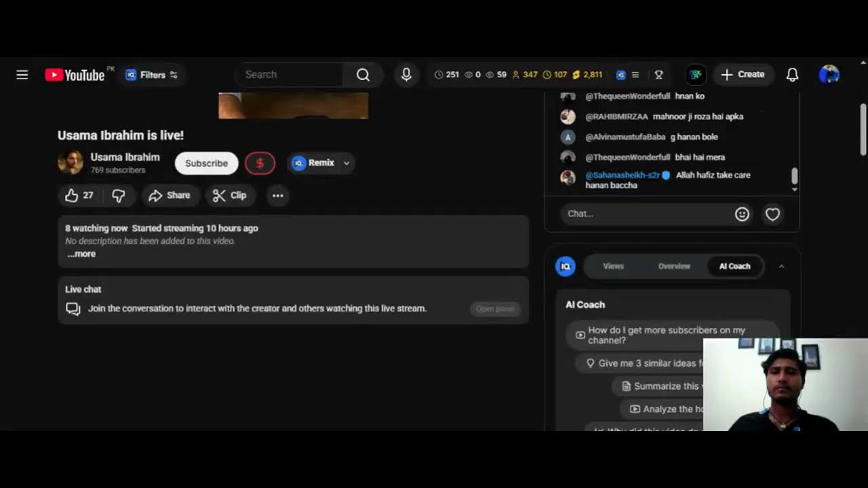Open Usama Ibrahim channel name link

point(125,157)
